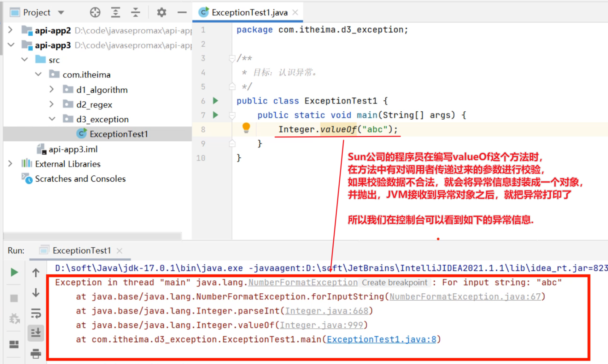Image resolution: width=608 pixels, height=364 pixels.
Task: Click the stop button in Run panel
Action: click(x=14, y=298)
